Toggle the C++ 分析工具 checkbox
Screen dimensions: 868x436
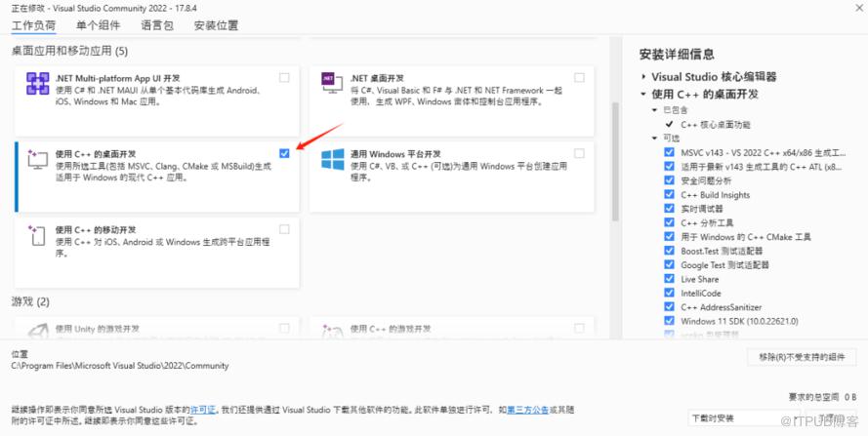[669, 222]
